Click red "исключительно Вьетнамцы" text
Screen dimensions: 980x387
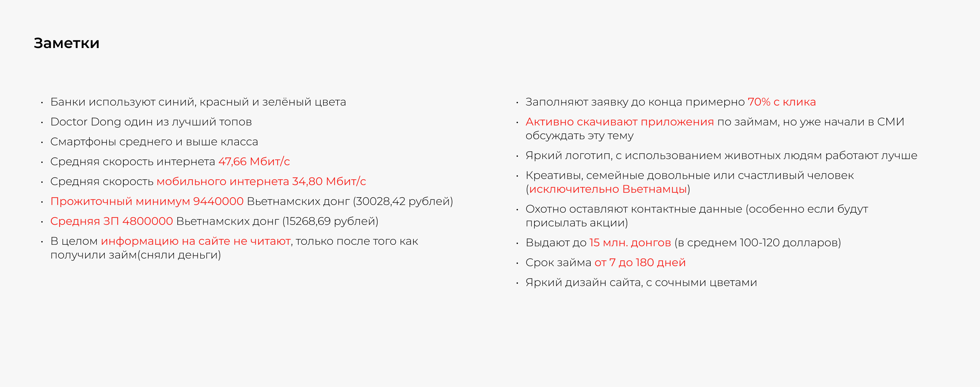(608, 189)
